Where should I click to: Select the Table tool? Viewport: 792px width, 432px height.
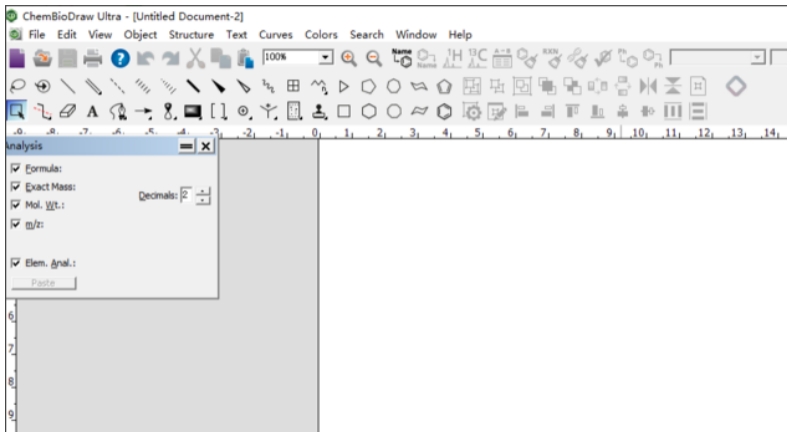tap(293, 86)
